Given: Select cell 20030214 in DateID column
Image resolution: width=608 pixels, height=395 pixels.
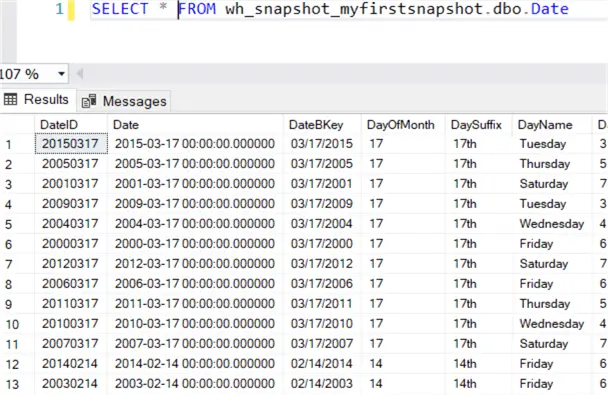Looking at the screenshot, I should (71, 384).
